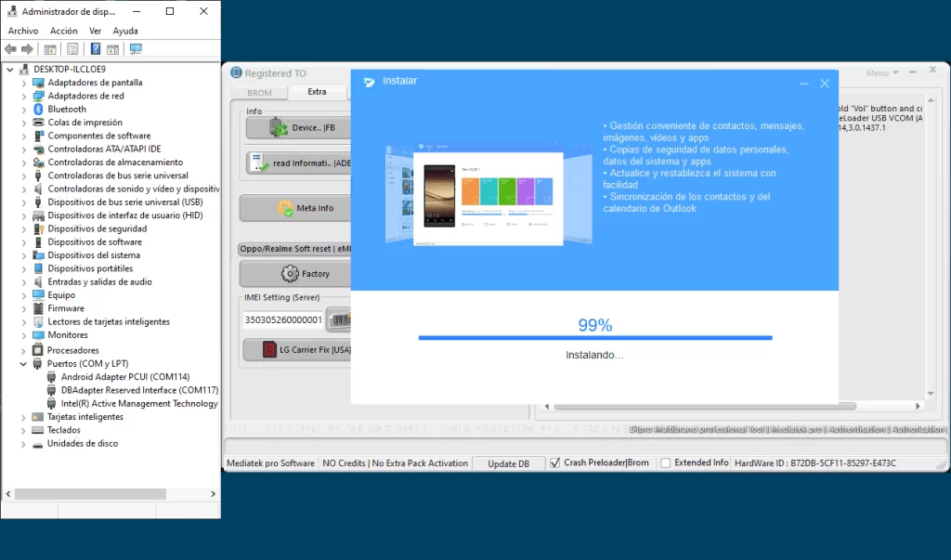Click the LG Carrier Fix [USA] button
The image size is (951, 560).
[297, 349]
